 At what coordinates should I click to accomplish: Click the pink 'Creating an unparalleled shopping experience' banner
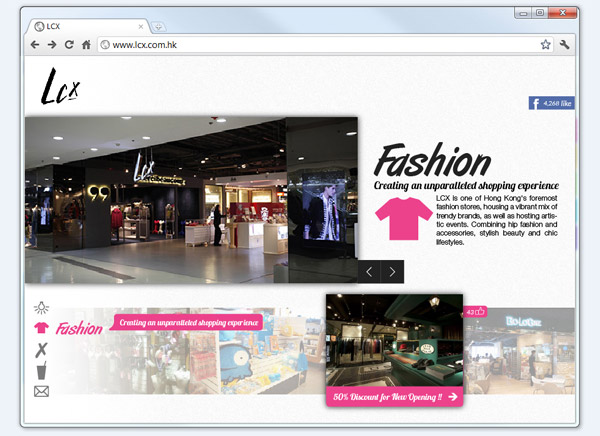(188, 322)
